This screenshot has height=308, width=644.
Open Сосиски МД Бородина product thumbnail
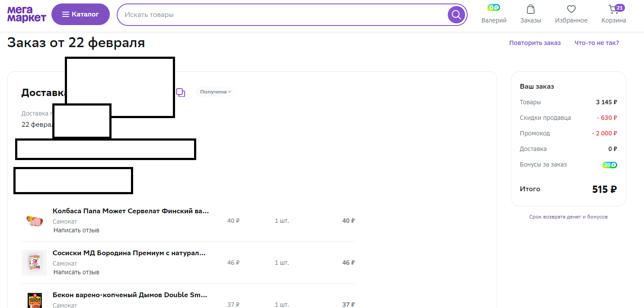(x=34, y=263)
